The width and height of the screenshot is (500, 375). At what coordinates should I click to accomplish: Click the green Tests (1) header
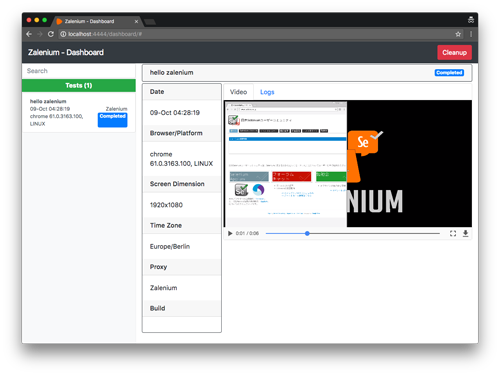click(79, 85)
